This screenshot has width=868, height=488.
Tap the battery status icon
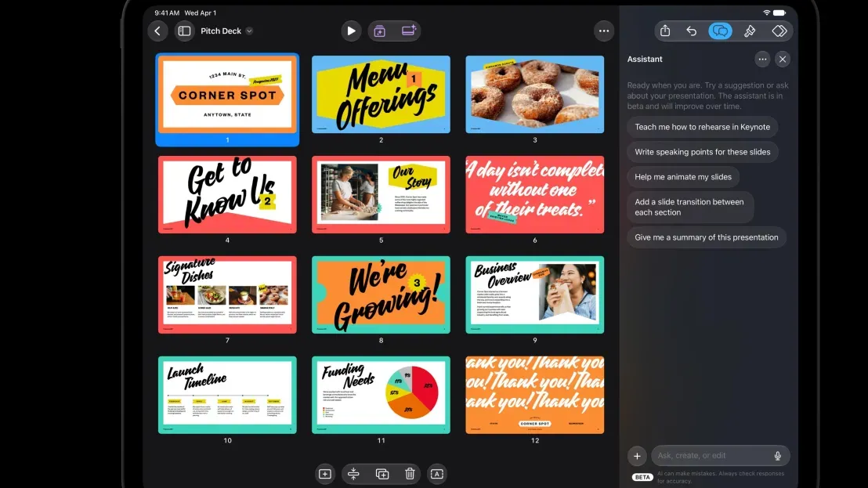[779, 13]
